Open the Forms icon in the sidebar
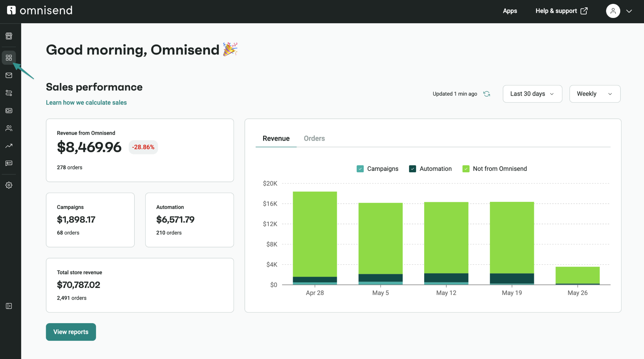 coord(9,110)
